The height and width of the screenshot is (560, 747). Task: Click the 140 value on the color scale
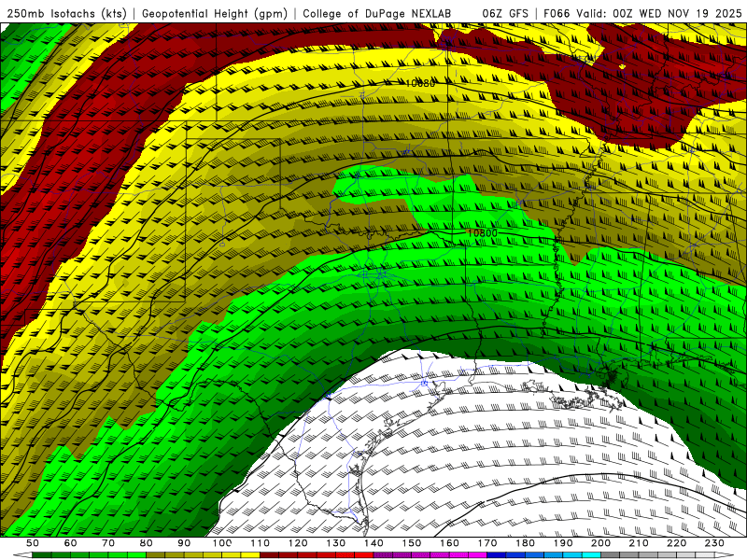pyautogui.click(x=373, y=543)
